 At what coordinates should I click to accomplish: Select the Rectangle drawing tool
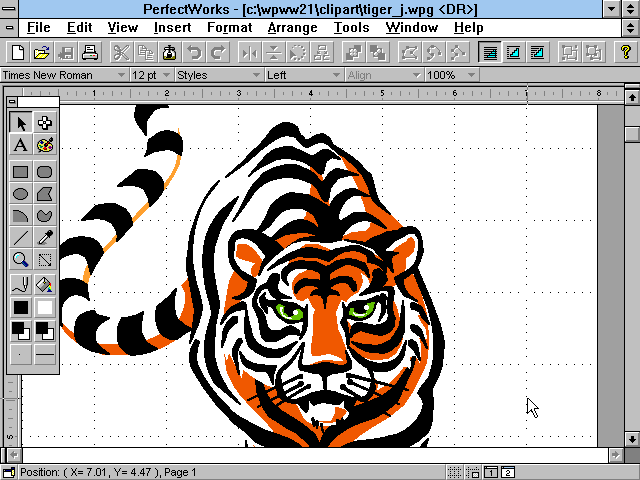click(20, 172)
